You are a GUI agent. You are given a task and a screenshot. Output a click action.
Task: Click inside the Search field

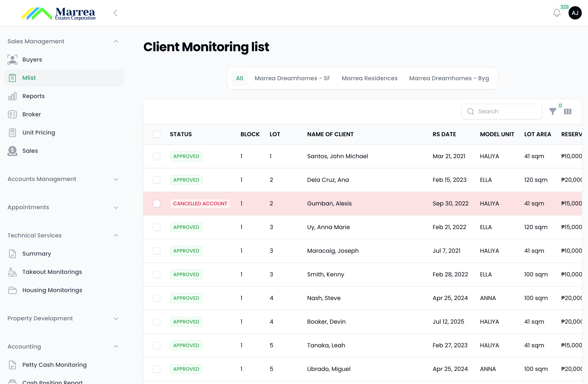(501, 111)
